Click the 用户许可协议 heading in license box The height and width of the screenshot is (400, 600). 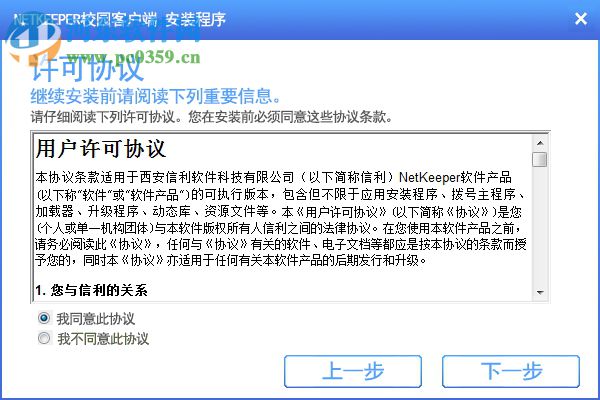tap(101, 149)
